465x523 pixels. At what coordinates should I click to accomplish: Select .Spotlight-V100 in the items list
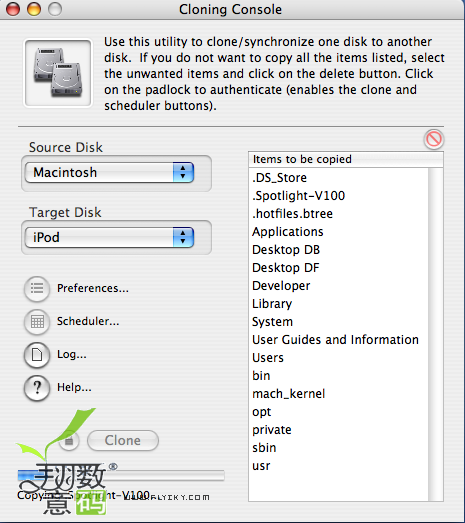coord(299,196)
